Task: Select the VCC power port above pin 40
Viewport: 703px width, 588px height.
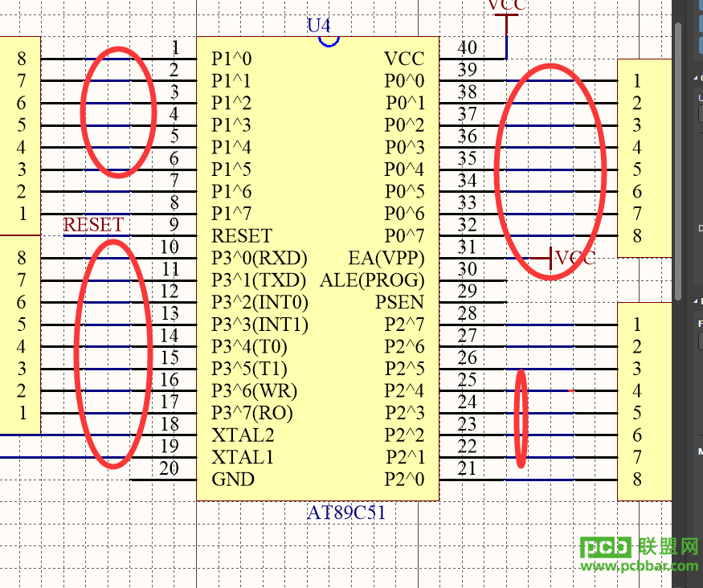Action: pyautogui.click(x=507, y=18)
